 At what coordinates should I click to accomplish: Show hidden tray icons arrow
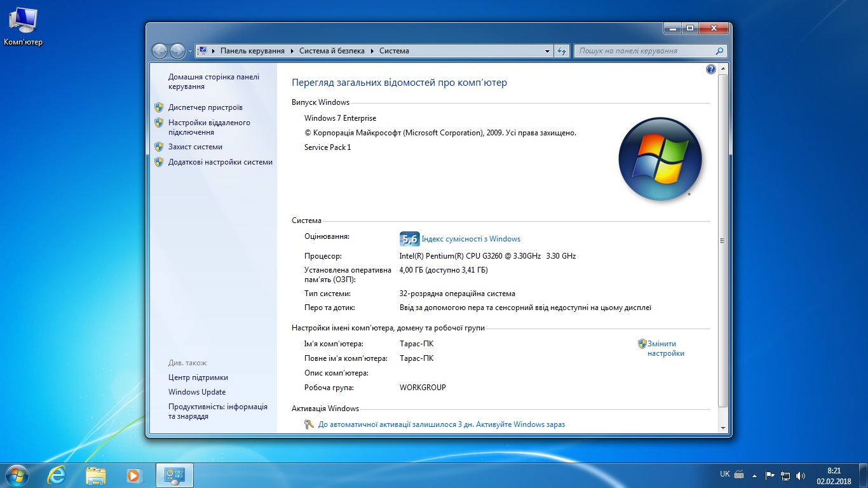tap(755, 475)
